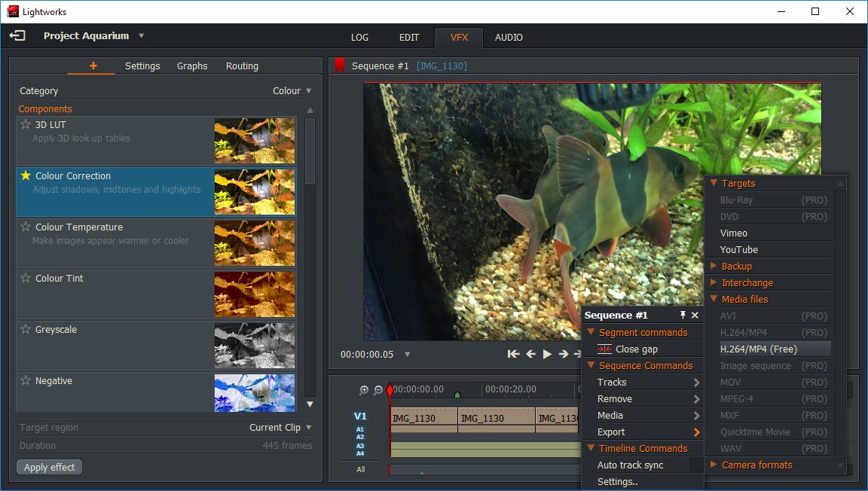Unstar the Colour Correction effect
The image size is (868, 491).
point(26,175)
